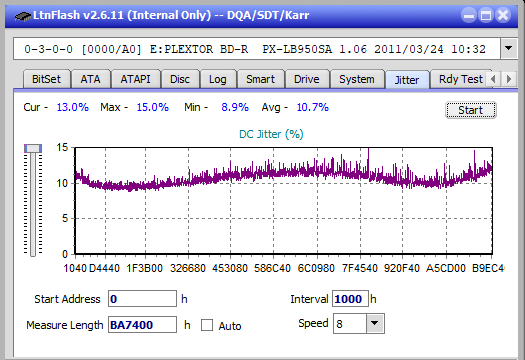Click the DC Jitter (%) chart title
This screenshot has height=360, width=525.
coord(271,134)
